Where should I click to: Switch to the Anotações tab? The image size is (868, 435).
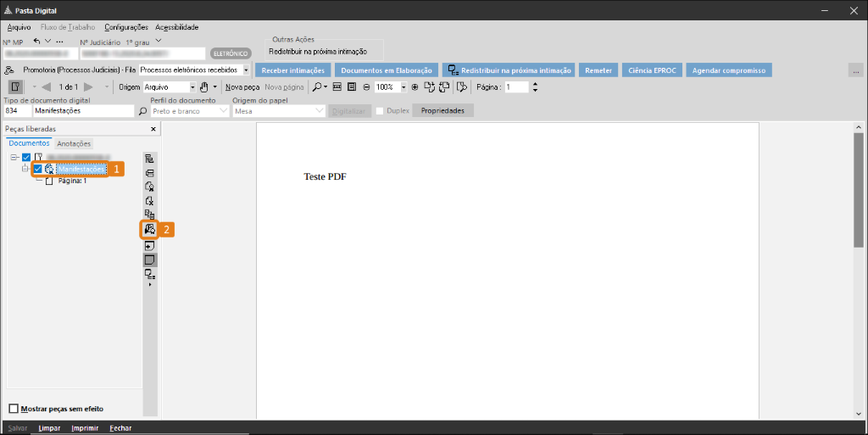73,143
